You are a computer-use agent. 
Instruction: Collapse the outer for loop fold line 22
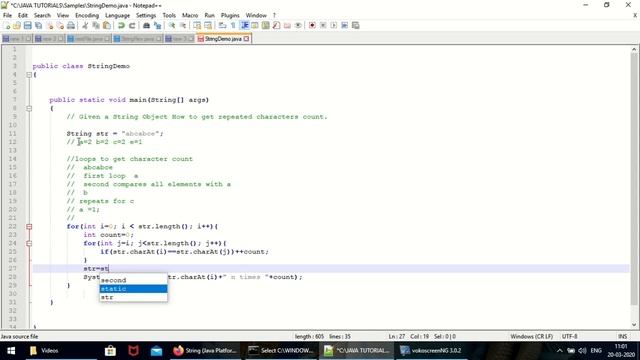(29, 227)
